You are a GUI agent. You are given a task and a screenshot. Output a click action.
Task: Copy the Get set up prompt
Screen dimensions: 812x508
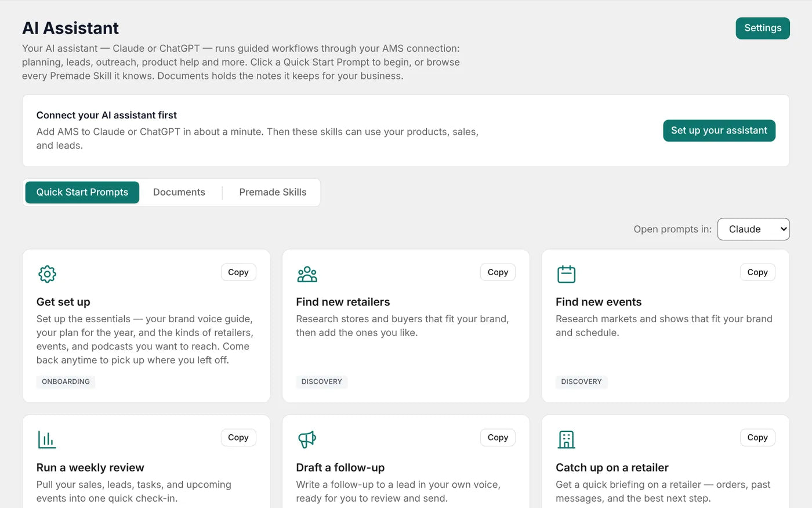coord(238,272)
